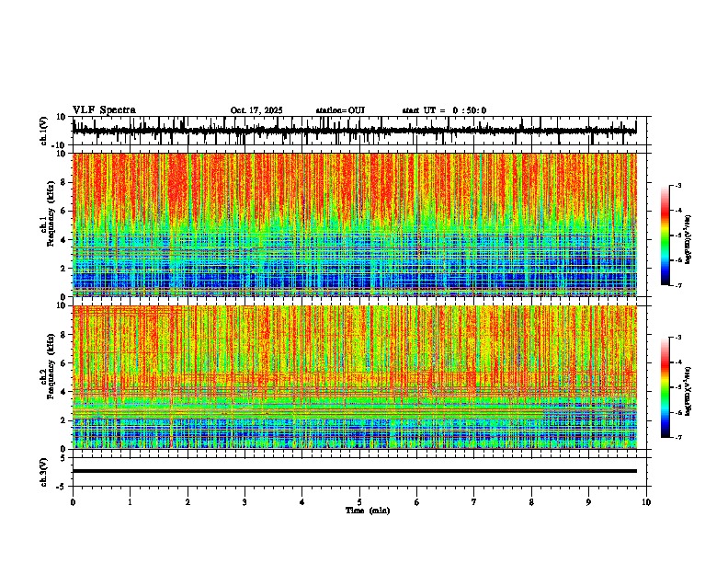
Task: Click the "ch.1(V)" axis label
Action: [44, 131]
